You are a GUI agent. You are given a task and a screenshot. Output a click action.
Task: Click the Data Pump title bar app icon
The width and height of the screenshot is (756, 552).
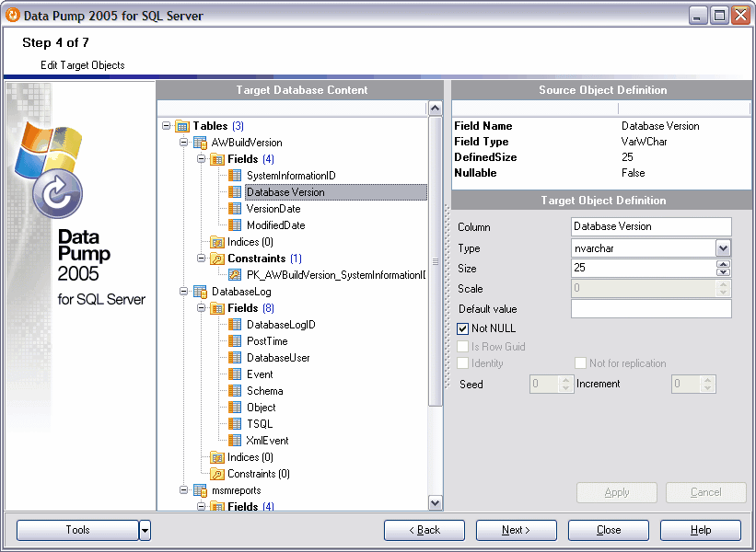[13, 15]
